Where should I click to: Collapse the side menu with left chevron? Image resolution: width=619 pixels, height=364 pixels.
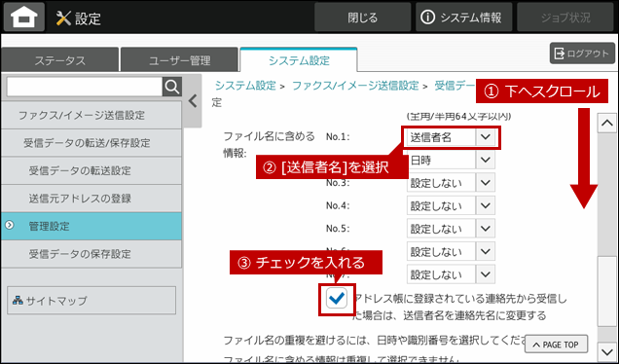pyautogui.click(x=193, y=101)
